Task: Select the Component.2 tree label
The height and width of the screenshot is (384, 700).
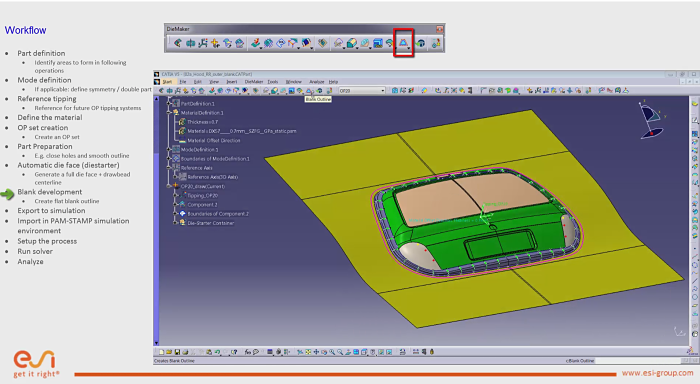Action: (x=202, y=205)
